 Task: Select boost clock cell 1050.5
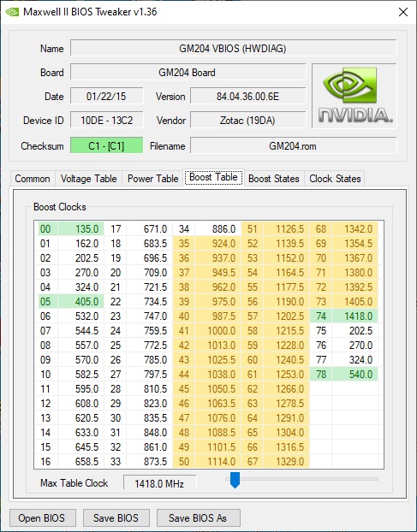point(218,389)
